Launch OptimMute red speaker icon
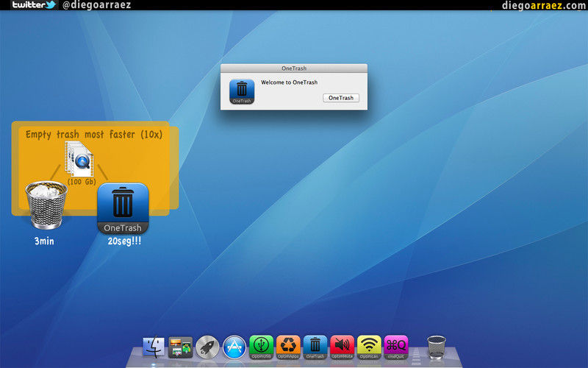Viewport: 588px width, 368px height. click(342, 347)
